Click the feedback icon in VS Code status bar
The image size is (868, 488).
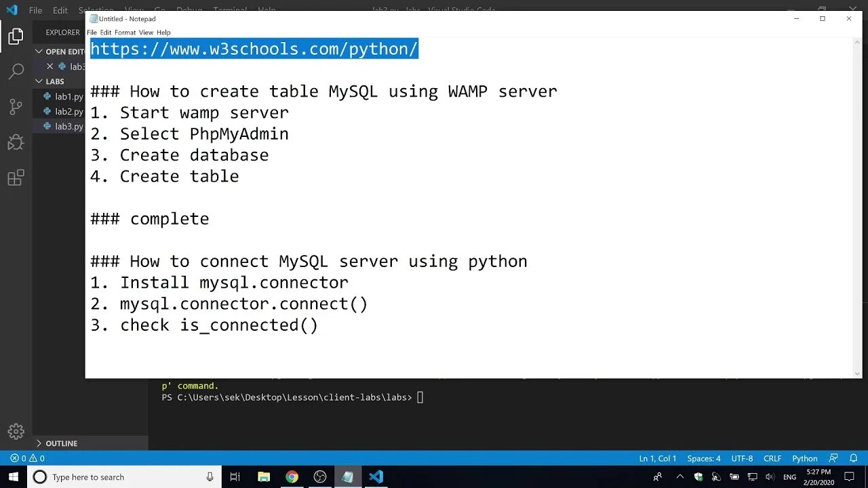click(x=833, y=458)
